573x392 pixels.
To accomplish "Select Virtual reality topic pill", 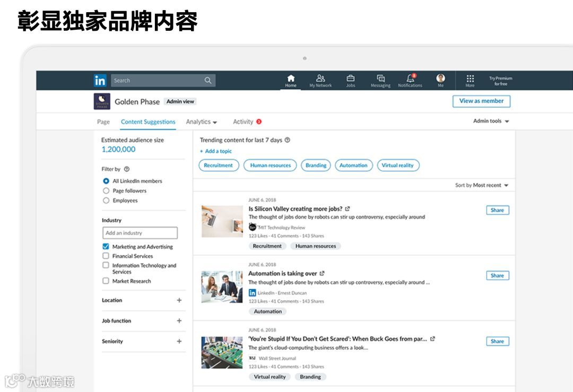I will pos(398,165).
